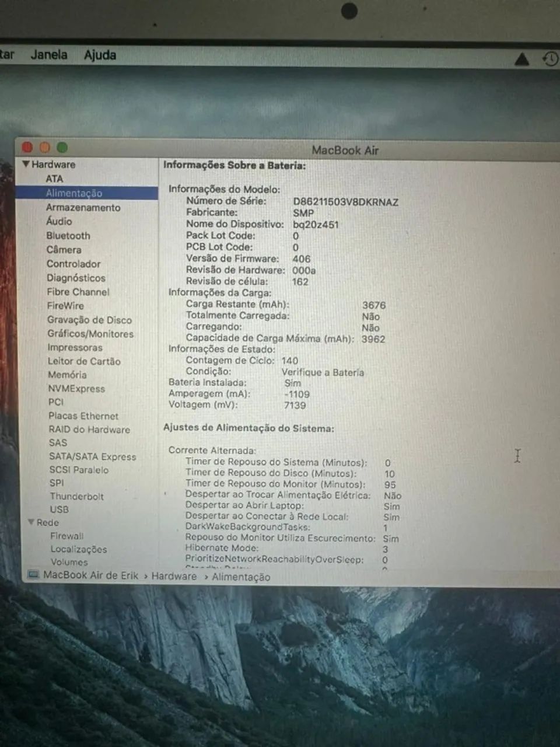The height and width of the screenshot is (747, 560).
Task: Select Armazenamento in the sidebar
Action: click(83, 207)
